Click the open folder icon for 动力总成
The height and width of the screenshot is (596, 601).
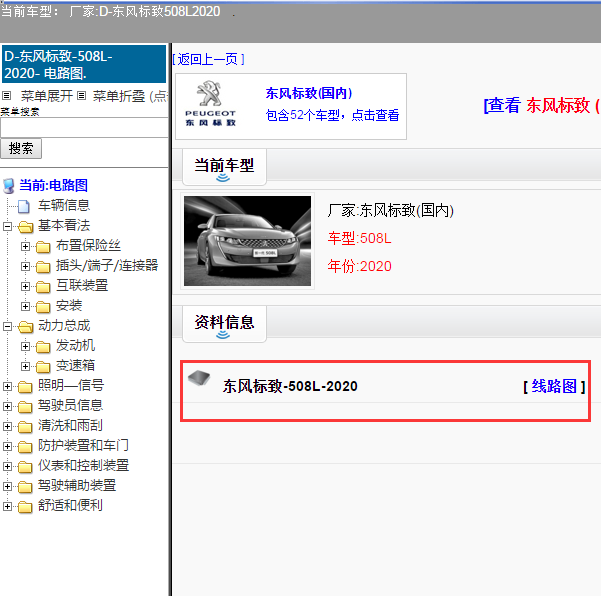pyautogui.click(x=25, y=327)
